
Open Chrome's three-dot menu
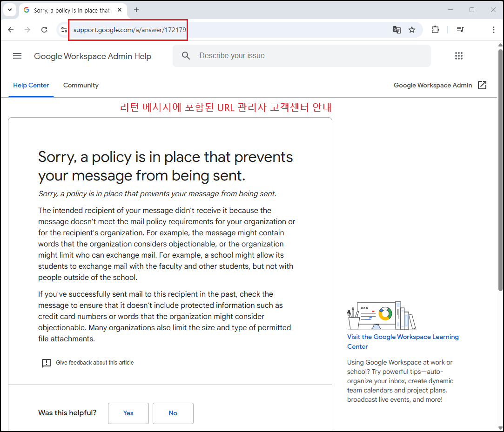(x=493, y=30)
